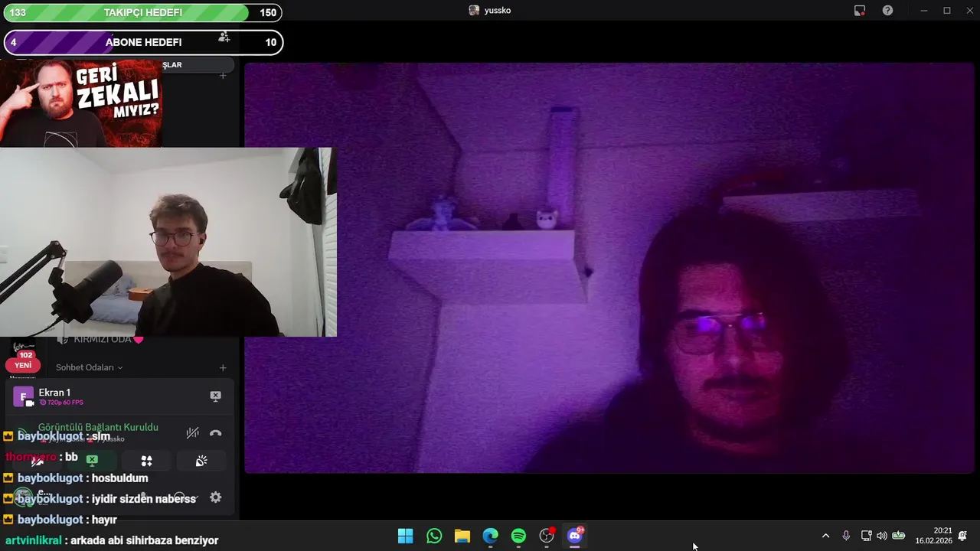Click the chat message 'hosbuldum'
Viewport: 980px width, 551px height.
119,478
